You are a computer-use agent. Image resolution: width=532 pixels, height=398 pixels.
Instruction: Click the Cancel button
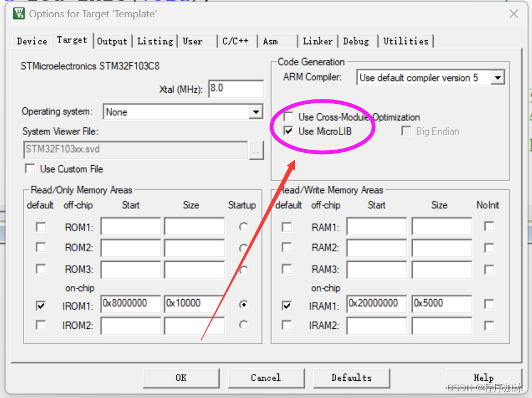point(266,378)
